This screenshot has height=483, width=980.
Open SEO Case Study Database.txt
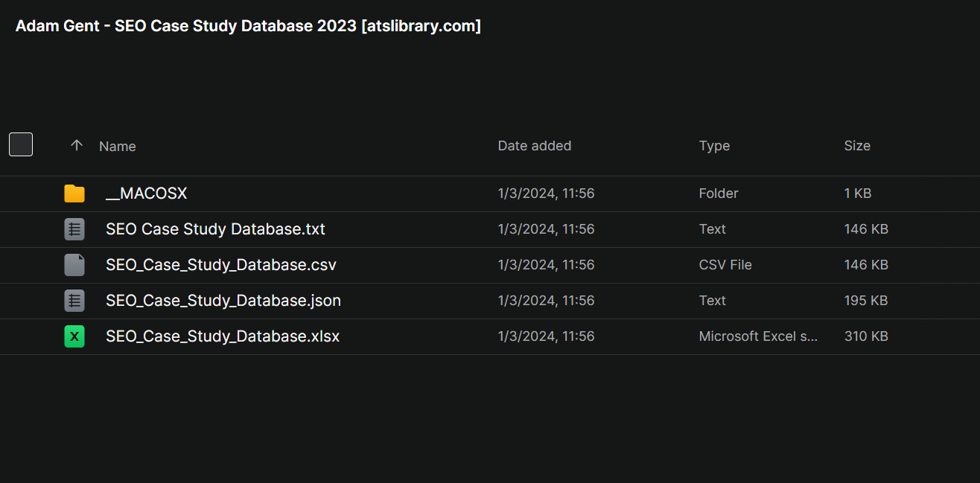coord(216,229)
